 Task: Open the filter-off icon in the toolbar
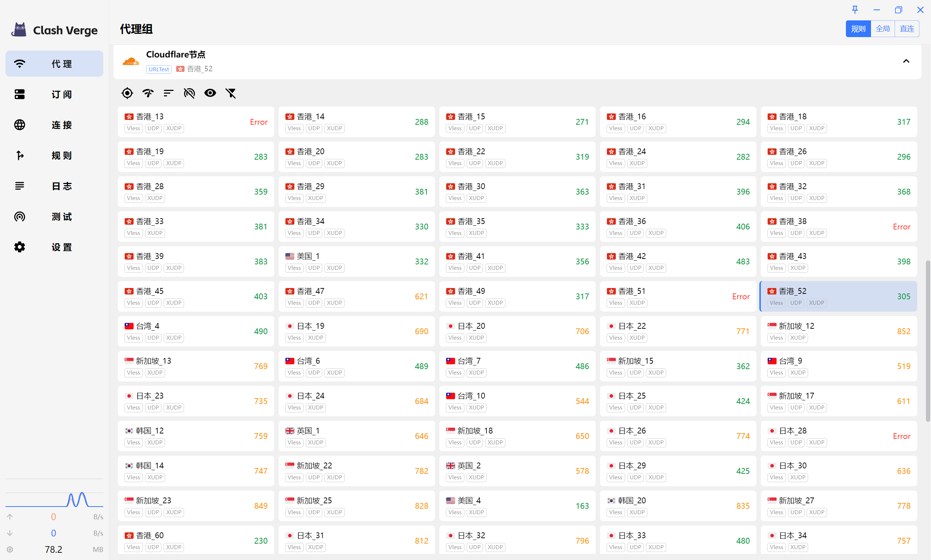tap(231, 93)
